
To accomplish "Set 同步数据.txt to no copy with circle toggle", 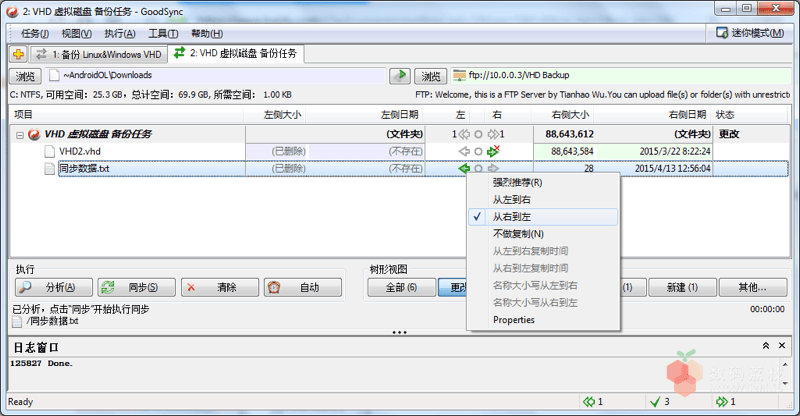I will coord(478,168).
